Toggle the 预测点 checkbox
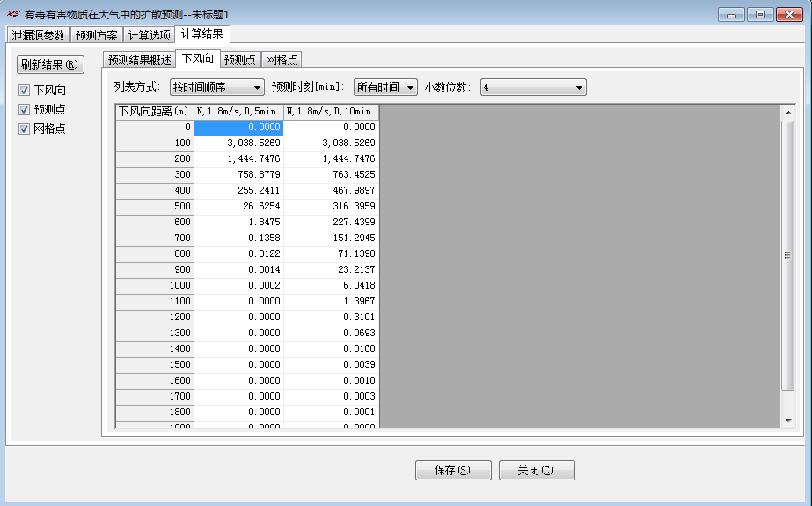The image size is (812, 506). click(24, 109)
